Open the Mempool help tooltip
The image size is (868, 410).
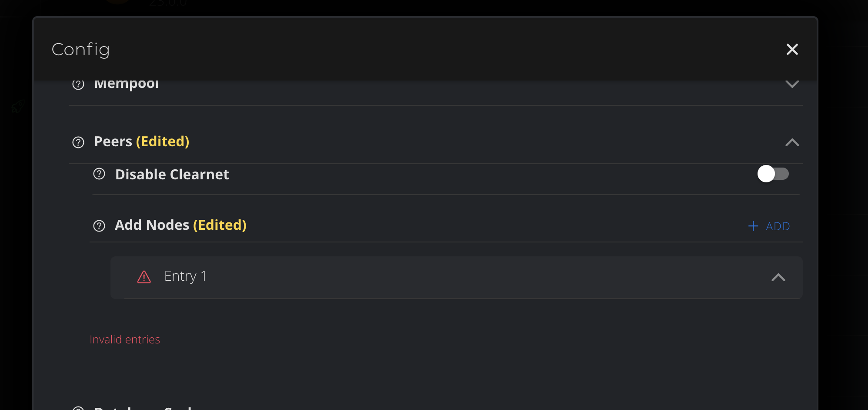(77, 85)
